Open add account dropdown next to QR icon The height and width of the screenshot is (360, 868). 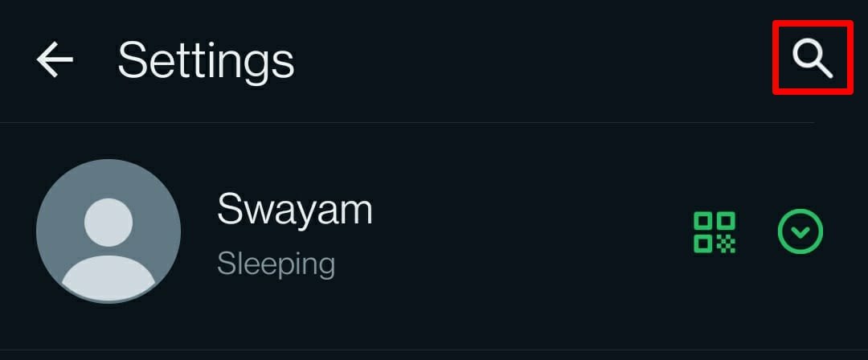(x=800, y=231)
